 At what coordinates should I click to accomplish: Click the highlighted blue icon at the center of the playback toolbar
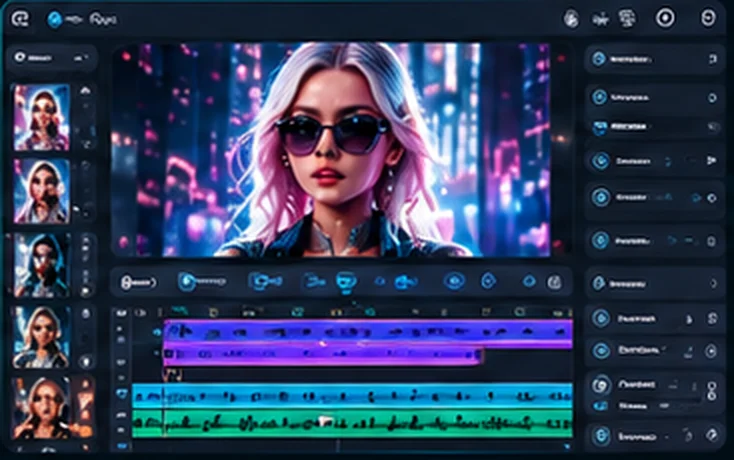pos(346,282)
